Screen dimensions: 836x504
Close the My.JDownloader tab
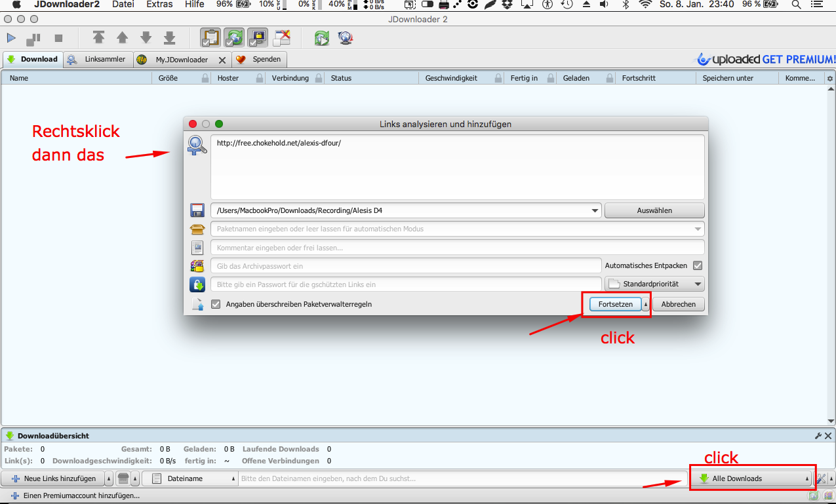(x=222, y=60)
